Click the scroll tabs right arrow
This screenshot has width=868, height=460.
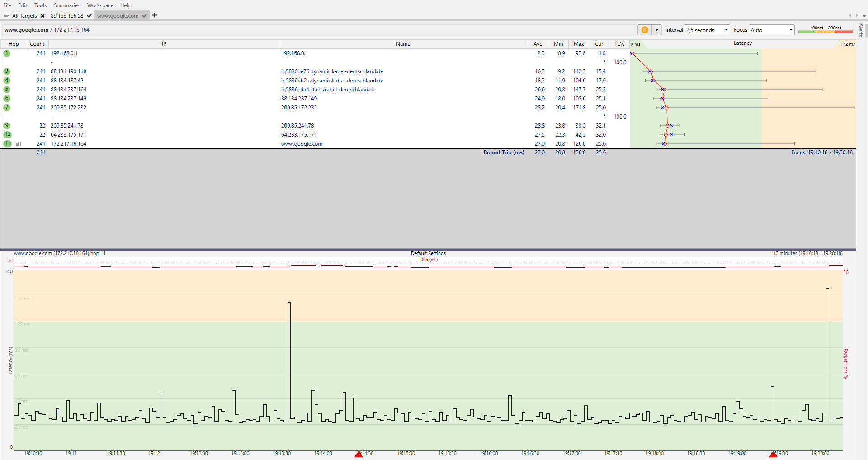click(857, 16)
